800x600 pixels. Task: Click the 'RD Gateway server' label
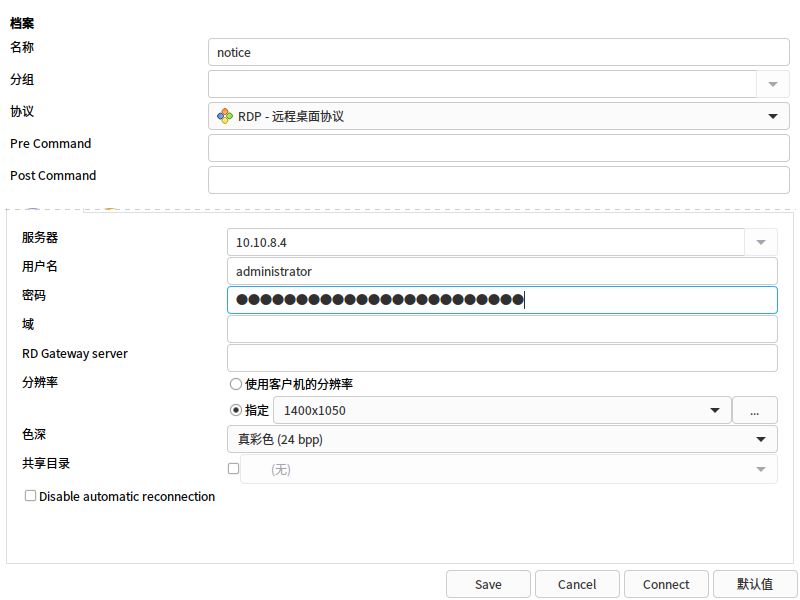pos(75,354)
